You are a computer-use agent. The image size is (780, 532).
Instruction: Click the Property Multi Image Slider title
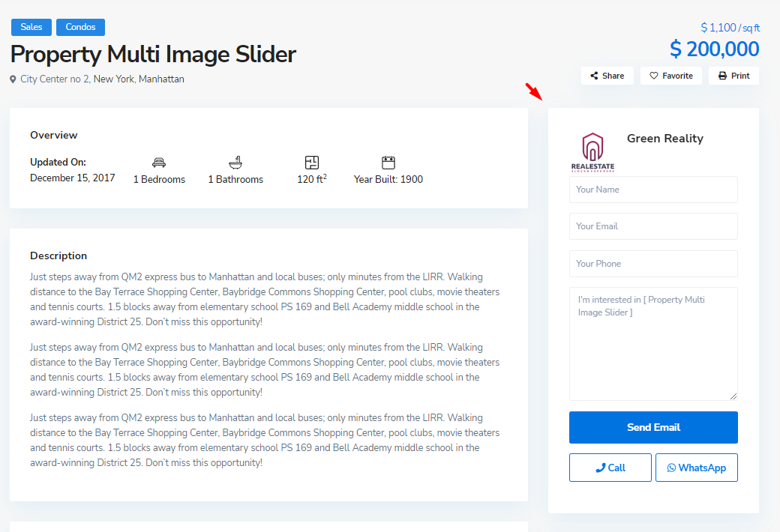(x=153, y=54)
